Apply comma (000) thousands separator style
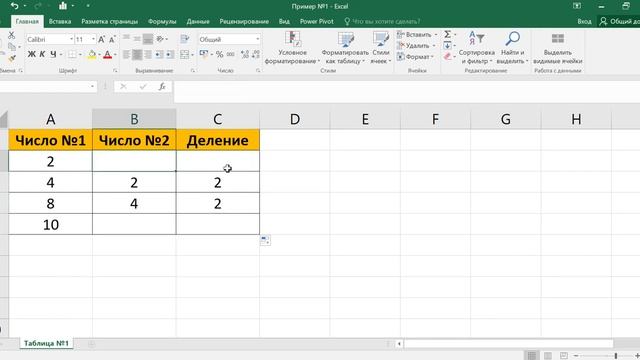Image resolution: width=640 pixels, height=360 pixels. (x=231, y=54)
